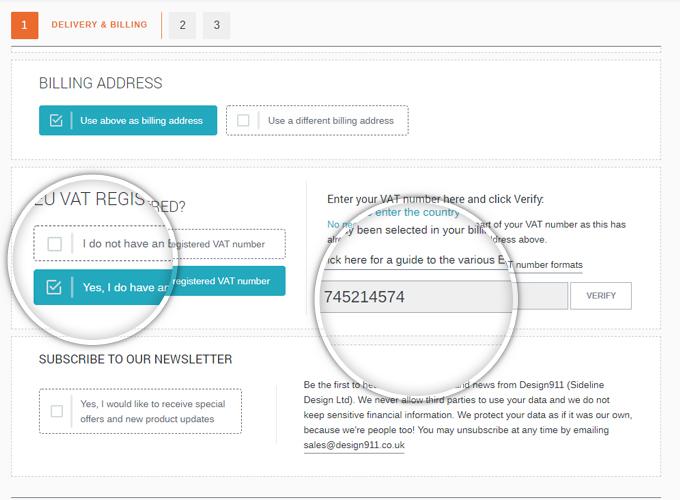Jump to checkout step 3
The height and width of the screenshot is (500, 680).
pyautogui.click(x=216, y=25)
